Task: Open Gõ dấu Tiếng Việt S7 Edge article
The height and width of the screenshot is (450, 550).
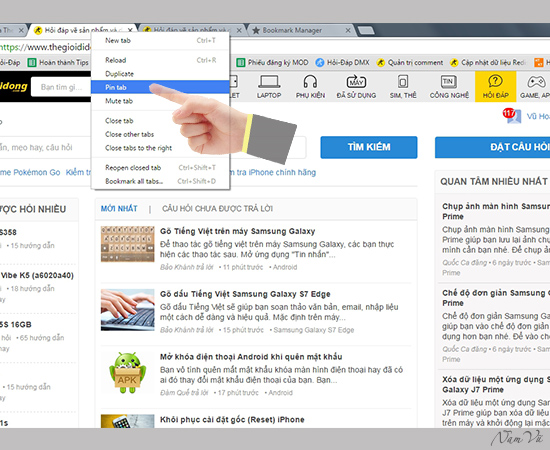Action: tap(245, 294)
